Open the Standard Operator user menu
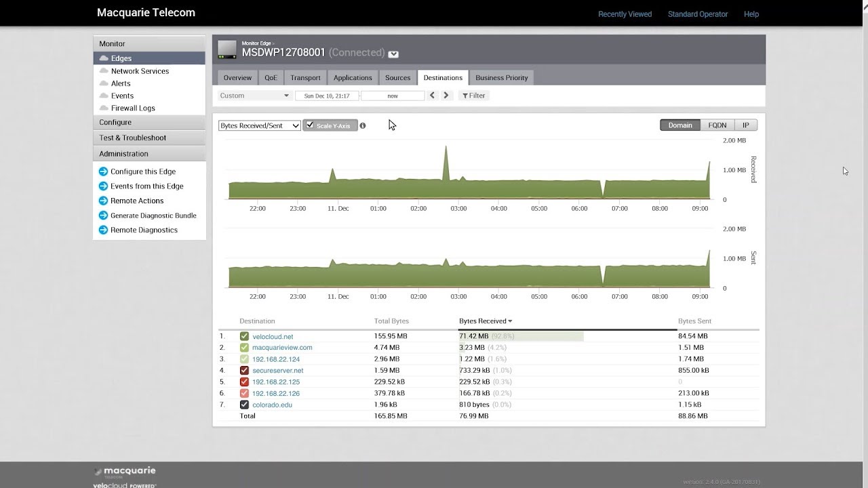This screenshot has width=868, height=488. click(x=698, y=14)
